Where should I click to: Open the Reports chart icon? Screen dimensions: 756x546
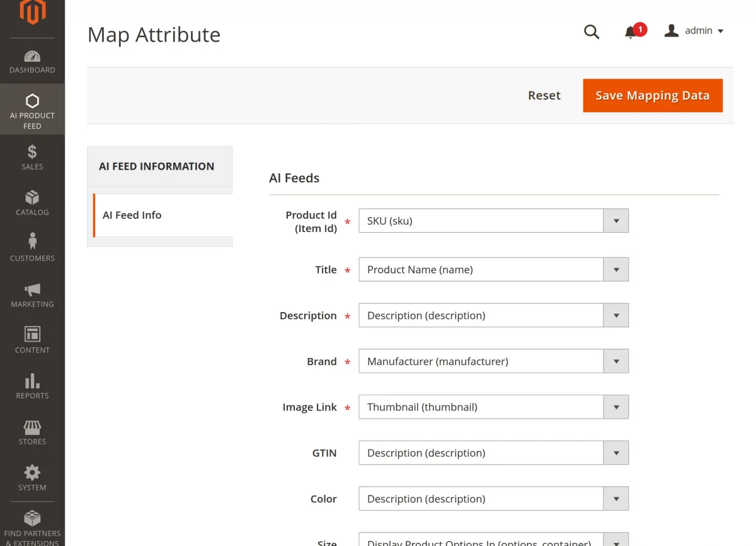click(x=32, y=381)
